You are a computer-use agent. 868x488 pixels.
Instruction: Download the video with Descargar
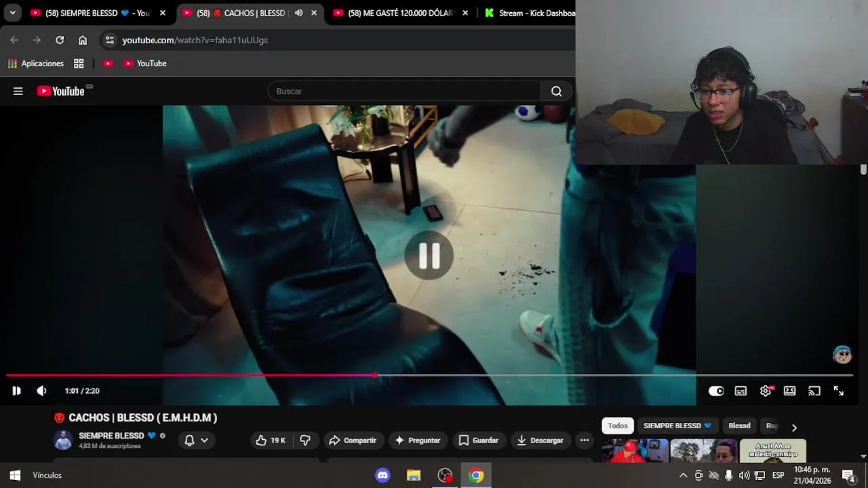tap(540, 441)
